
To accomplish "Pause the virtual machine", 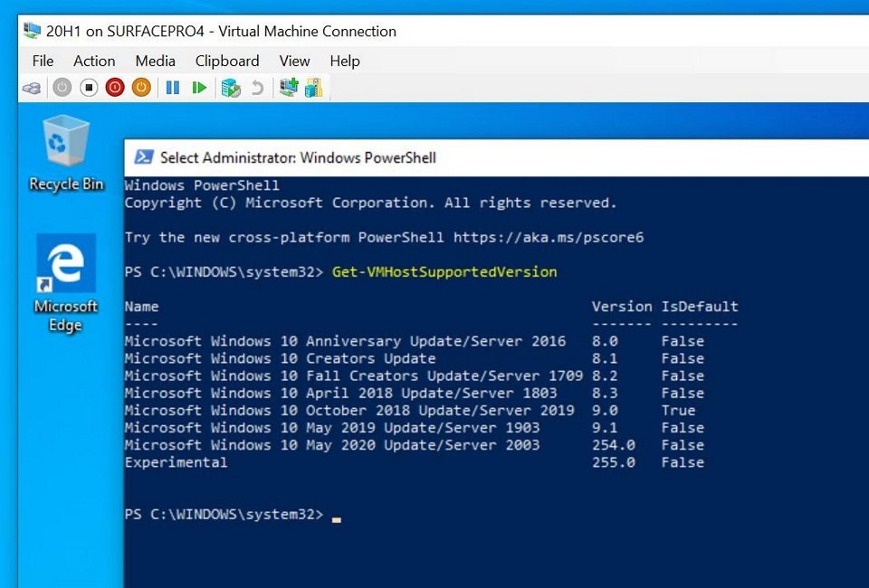I will click(172, 88).
